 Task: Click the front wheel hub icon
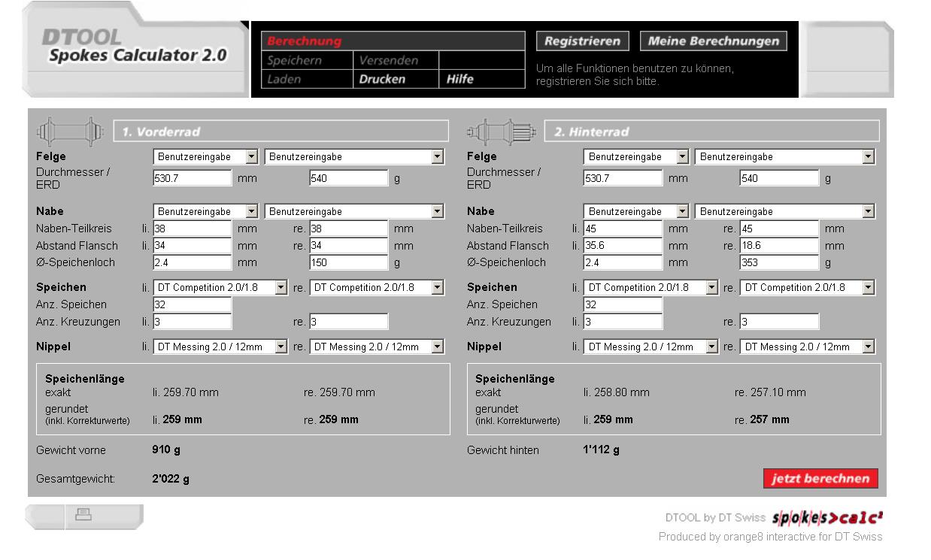(x=69, y=132)
